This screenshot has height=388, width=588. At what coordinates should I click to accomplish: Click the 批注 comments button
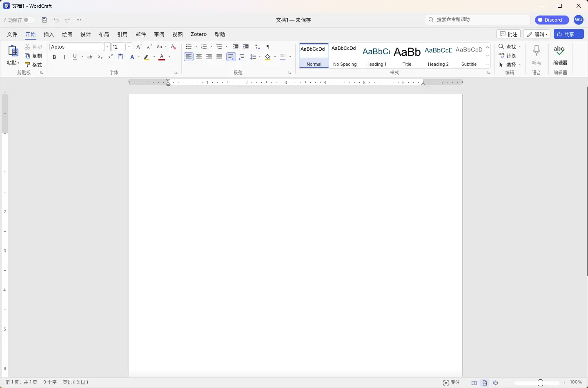[x=508, y=34]
